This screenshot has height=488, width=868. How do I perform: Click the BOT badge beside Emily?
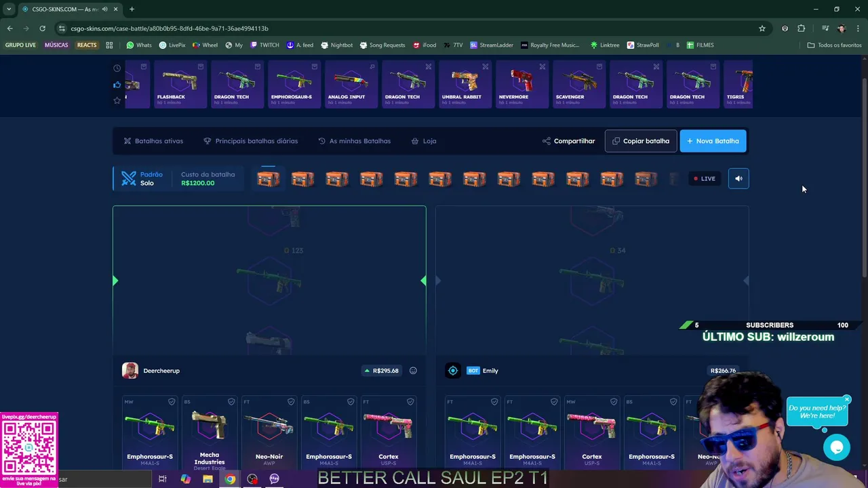[x=473, y=371]
